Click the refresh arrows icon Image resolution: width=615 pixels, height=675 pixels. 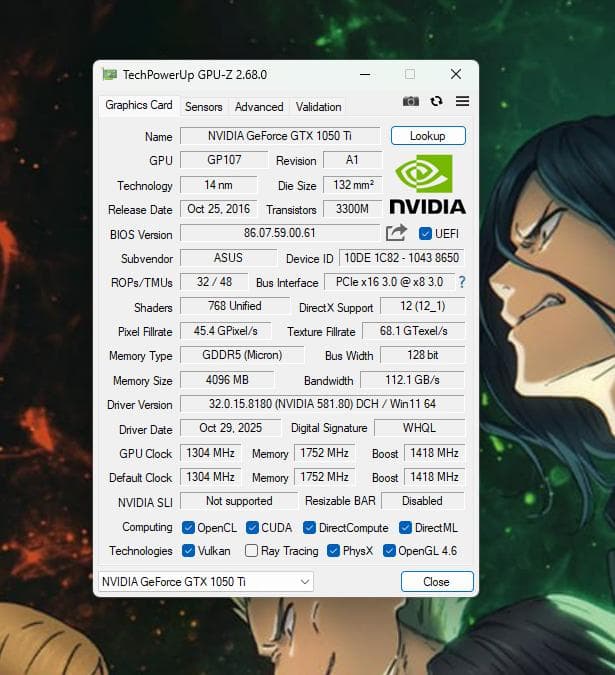[436, 101]
